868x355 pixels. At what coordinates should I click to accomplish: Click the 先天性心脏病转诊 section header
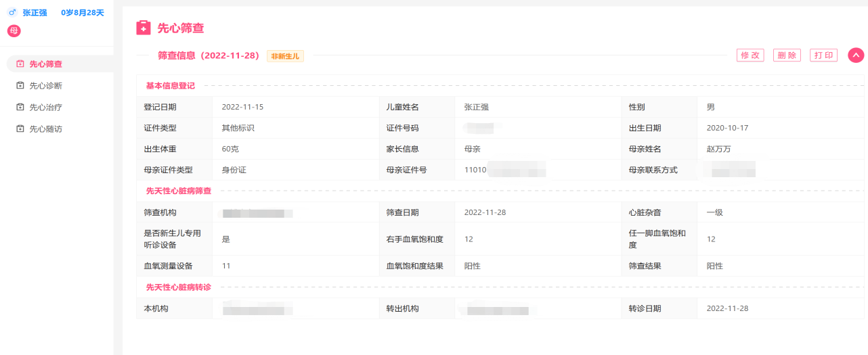click(178, 287)
